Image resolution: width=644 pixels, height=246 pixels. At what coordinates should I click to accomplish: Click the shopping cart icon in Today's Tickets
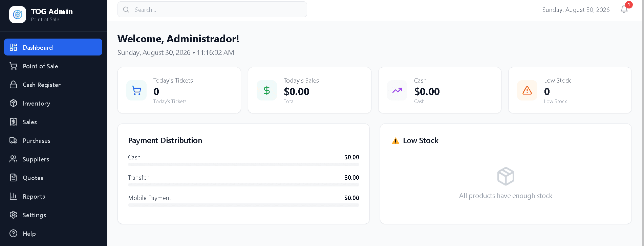136,90
